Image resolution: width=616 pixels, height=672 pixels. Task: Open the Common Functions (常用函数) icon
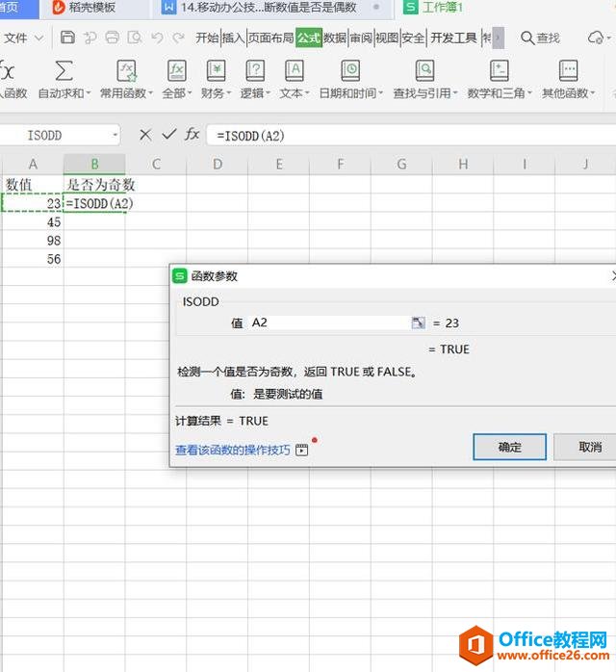point(126,70)
